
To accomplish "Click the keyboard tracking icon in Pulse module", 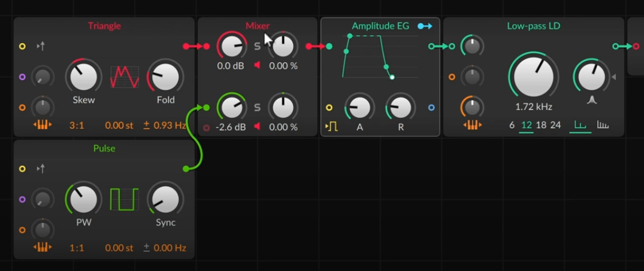I will [42, 248].
